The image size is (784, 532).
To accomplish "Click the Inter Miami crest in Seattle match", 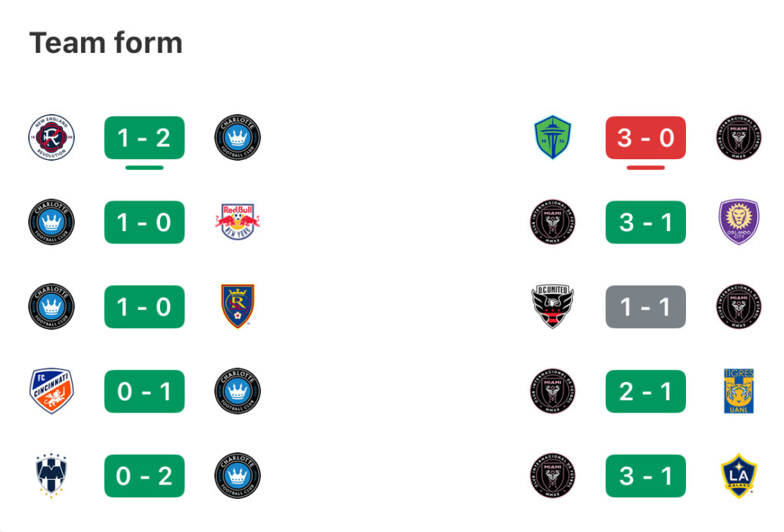I will tap(739, 138).
